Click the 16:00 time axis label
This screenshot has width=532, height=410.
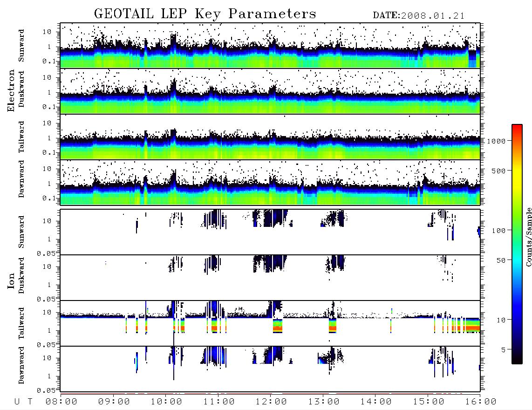tap(481, 402)
